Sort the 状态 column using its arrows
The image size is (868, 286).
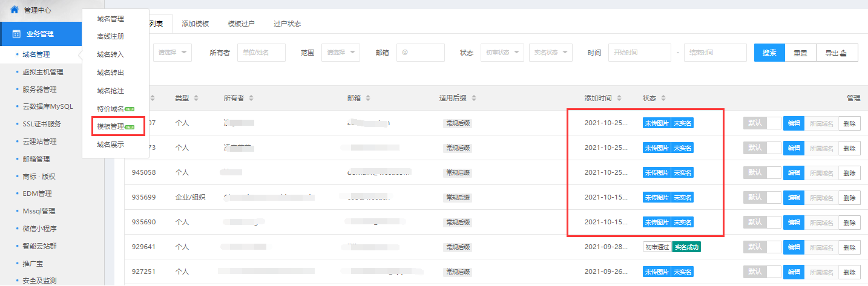click(663, 98)
